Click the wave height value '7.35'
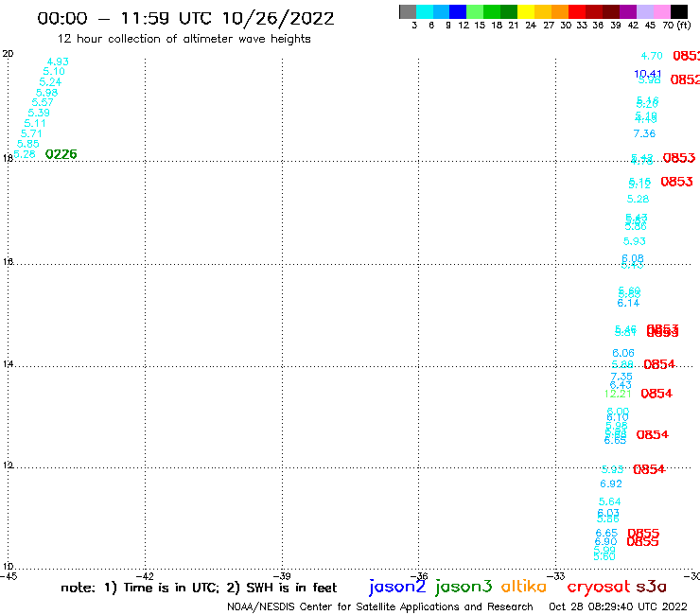Viewport: 700px width, 615px height. (x=621, y=377)
